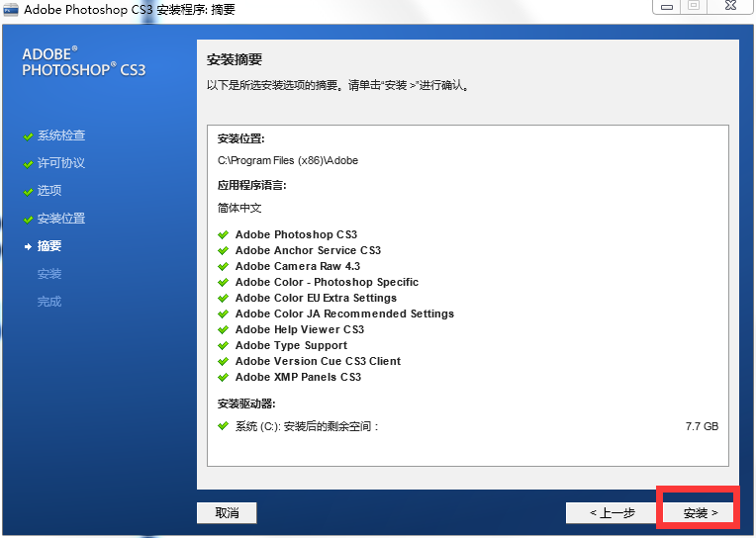
Task: Cancel setup with the 取消 button
Action: point(227,512)
